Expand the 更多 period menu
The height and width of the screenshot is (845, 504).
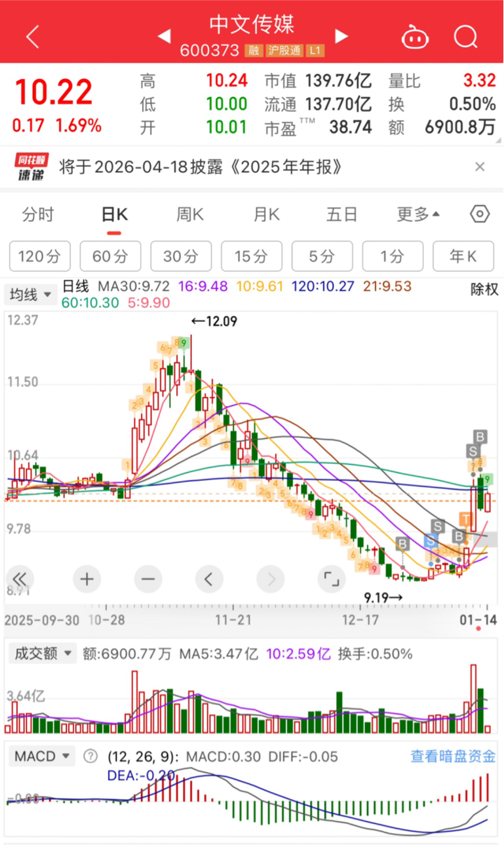[418, 214]
